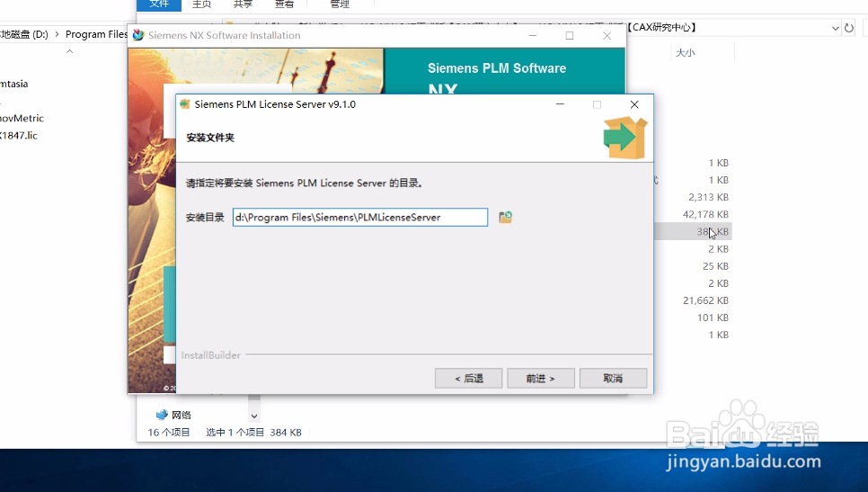This screenshot has height=492, width=868.
Task: Open the 共享 tab in File Explorer
Action: coord(243,4)
